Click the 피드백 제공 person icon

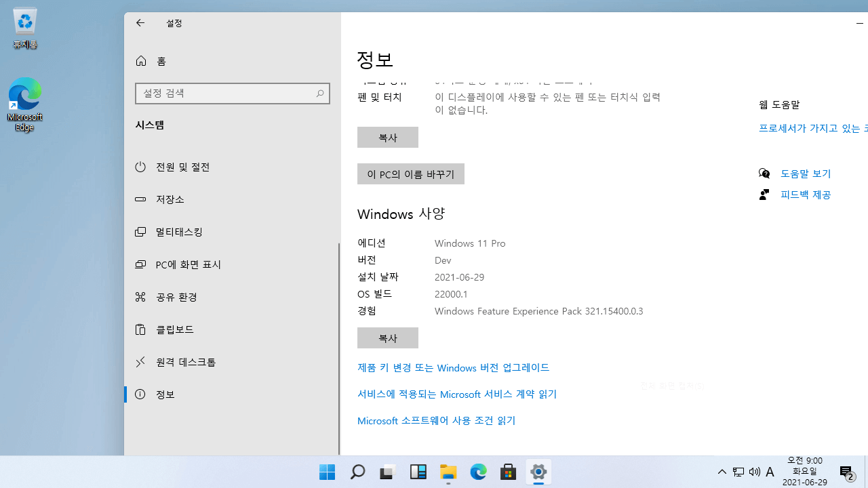click(764, 195)
